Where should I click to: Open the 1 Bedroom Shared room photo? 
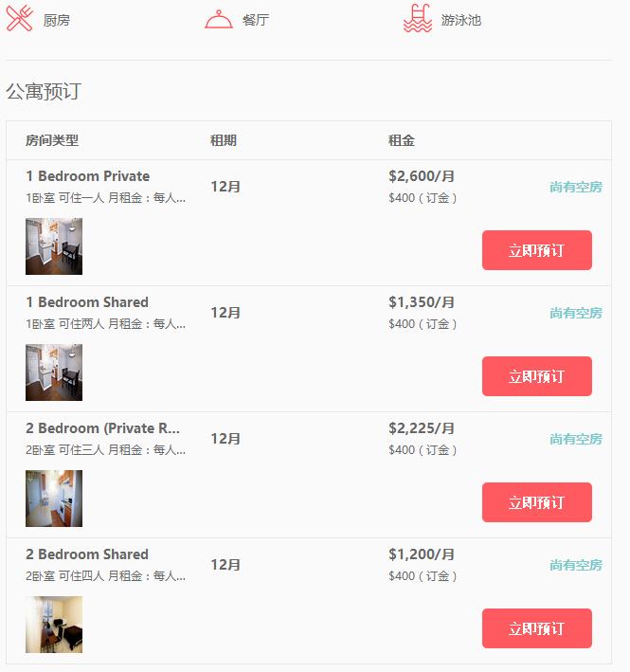coord(54,372)
